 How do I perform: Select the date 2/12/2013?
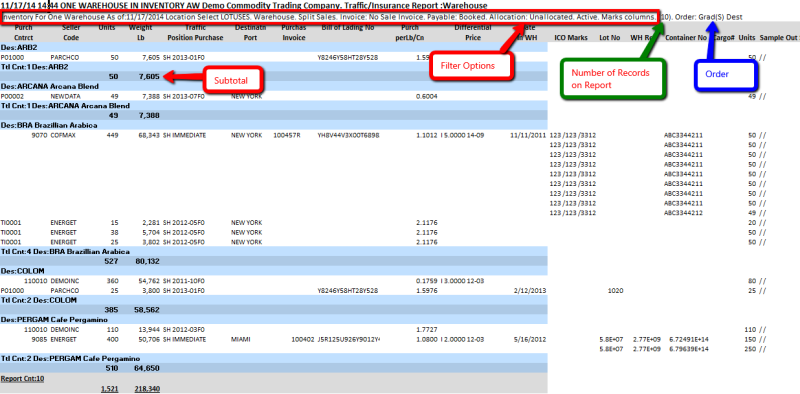pyautogui.click(x=531, y=290)
